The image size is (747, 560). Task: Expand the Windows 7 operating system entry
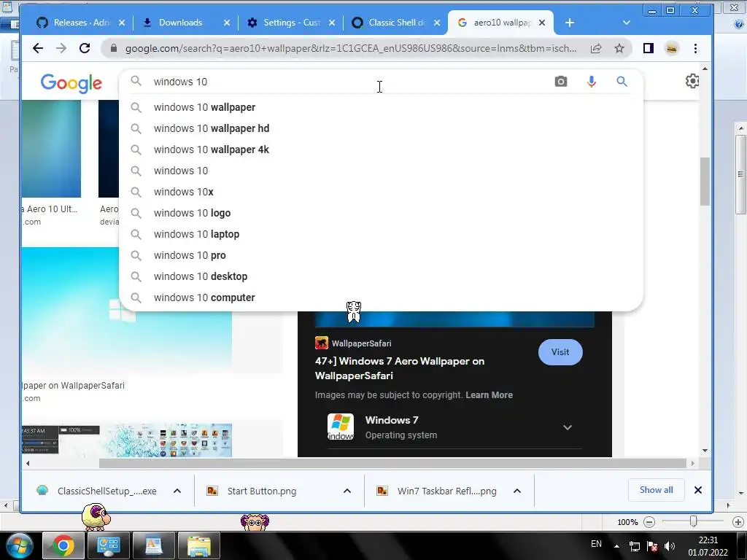point(568,427)
